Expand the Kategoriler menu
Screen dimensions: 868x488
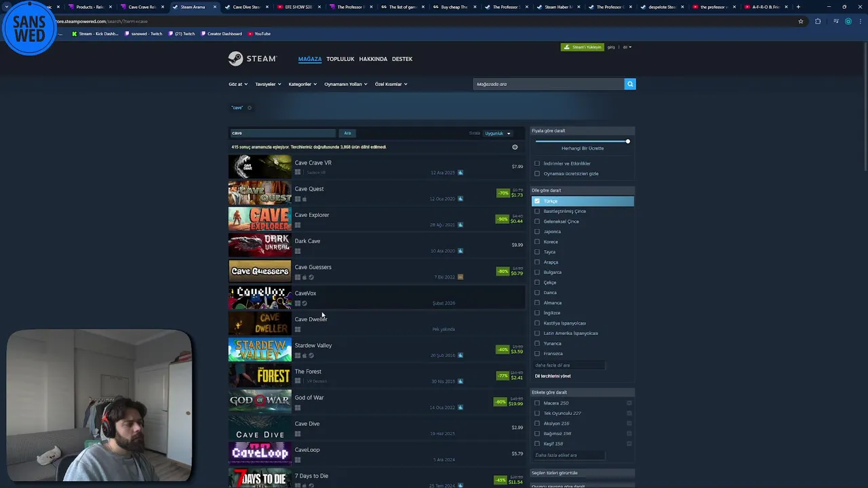pos(302,84)
